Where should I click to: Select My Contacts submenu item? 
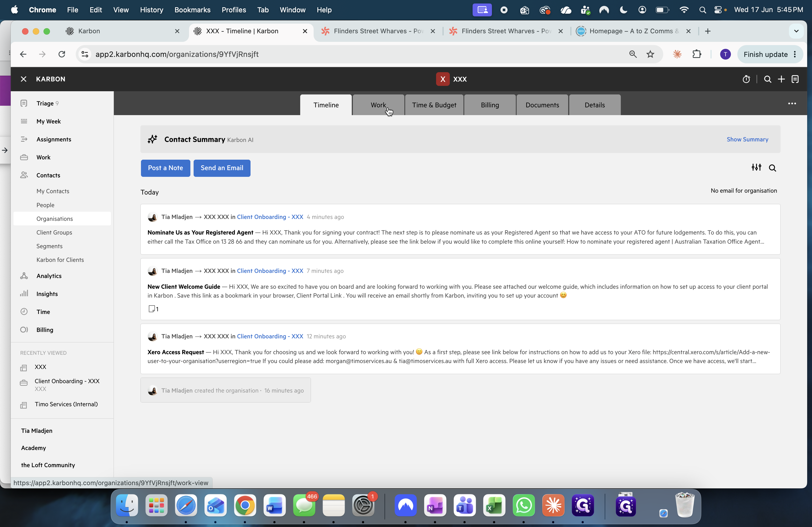click(x=53, y=191)
